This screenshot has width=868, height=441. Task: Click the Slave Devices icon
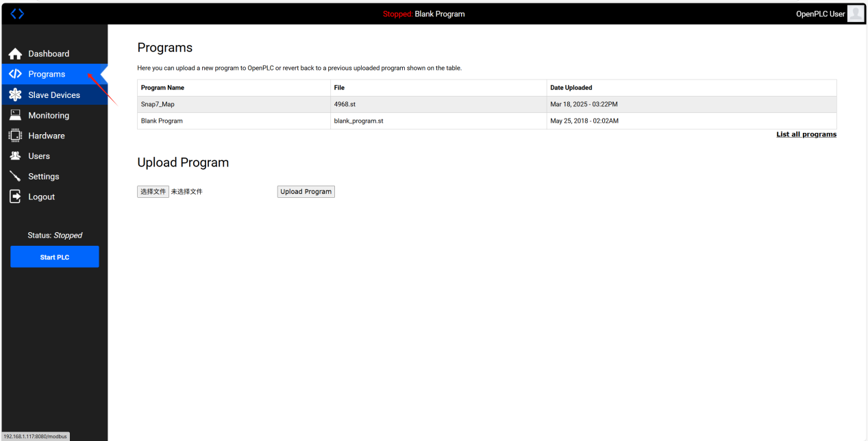tap(15, 95)
